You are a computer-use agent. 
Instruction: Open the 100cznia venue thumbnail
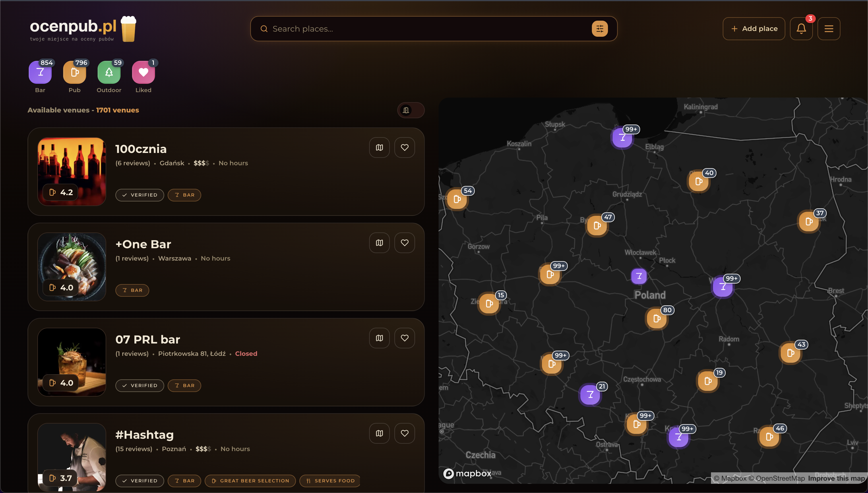[72, 171]
